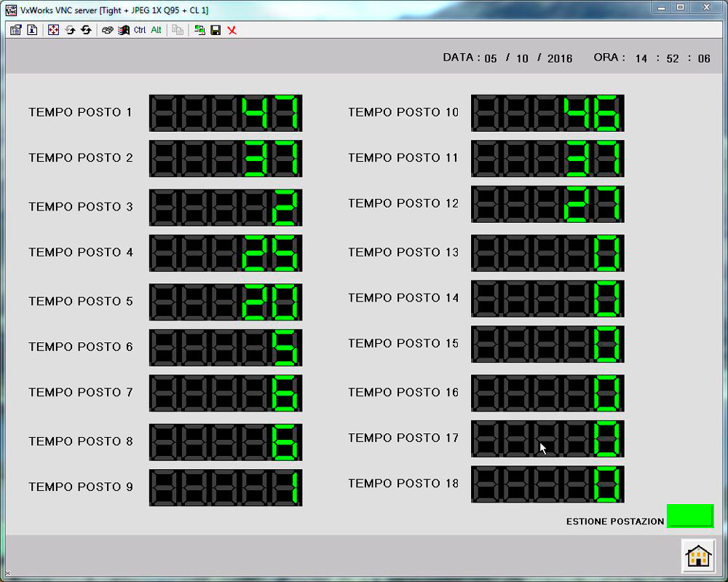Click the greyed file transfer icon
Screen dimensions: 728x582
coord(178,30)
